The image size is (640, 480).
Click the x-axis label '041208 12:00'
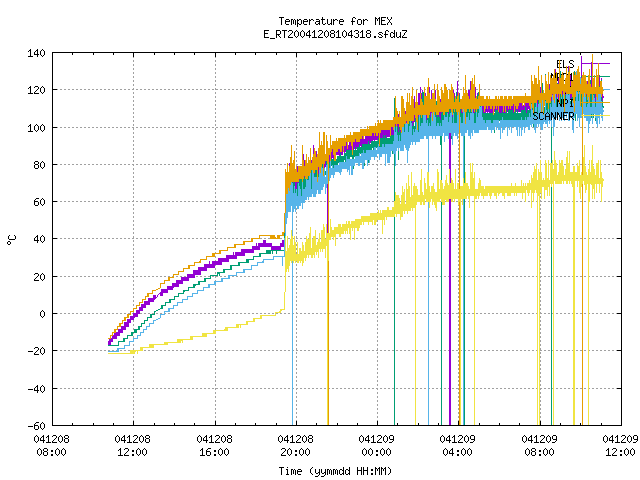[133, 445]
